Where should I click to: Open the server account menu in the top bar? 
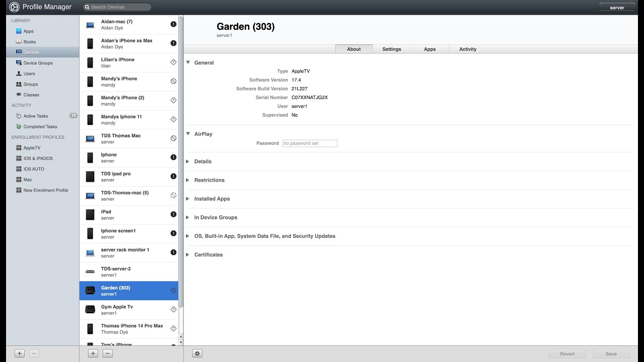617,8
